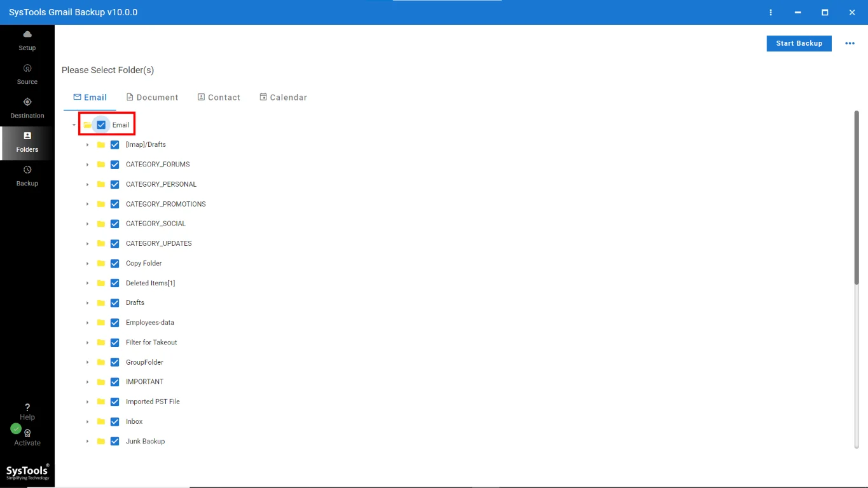Go to the Source sidebar step
The width and height of the screenshot is (868, 488).
[x=27, y=74]
